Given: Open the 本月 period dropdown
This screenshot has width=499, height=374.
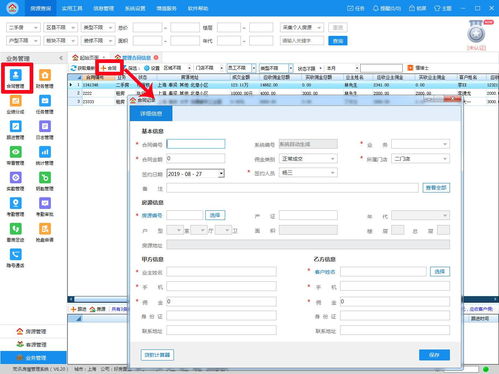Looking at the screenshot, I should tap(342, 68).
